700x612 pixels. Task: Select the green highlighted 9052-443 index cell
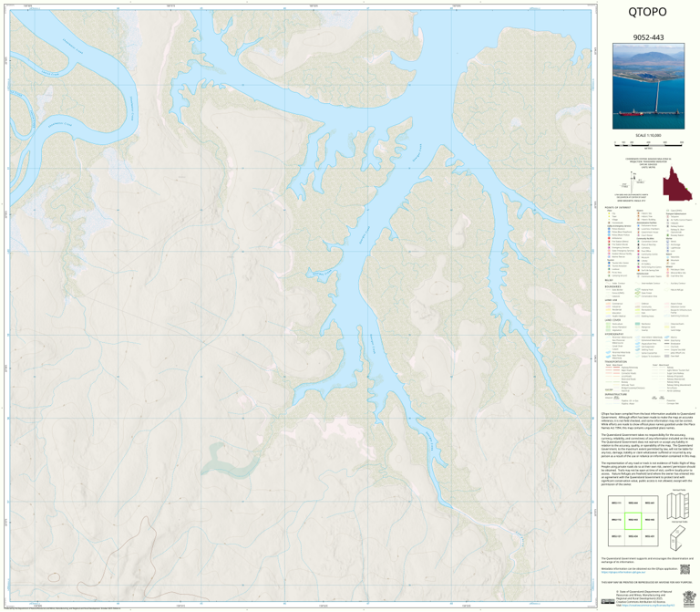[633, 521]
